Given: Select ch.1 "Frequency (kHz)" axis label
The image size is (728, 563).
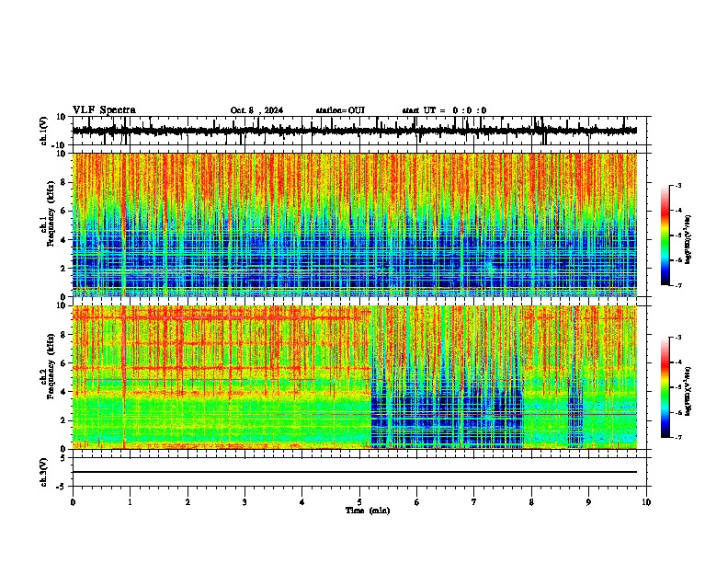Looking at the screenshot, I should coord(51,214).
